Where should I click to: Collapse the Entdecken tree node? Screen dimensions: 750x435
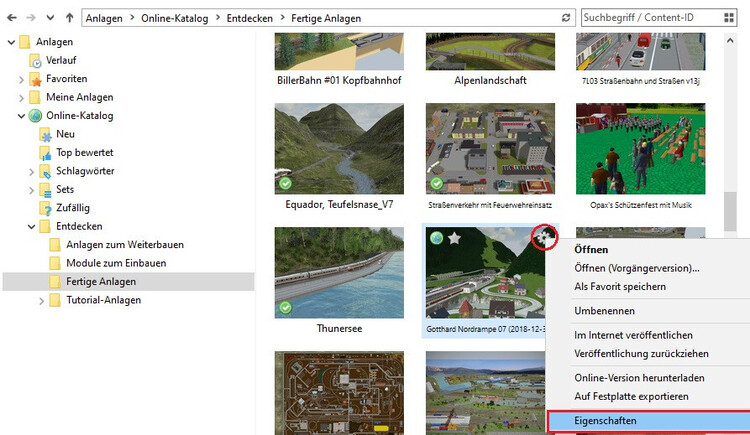click(x=22, y=227)
